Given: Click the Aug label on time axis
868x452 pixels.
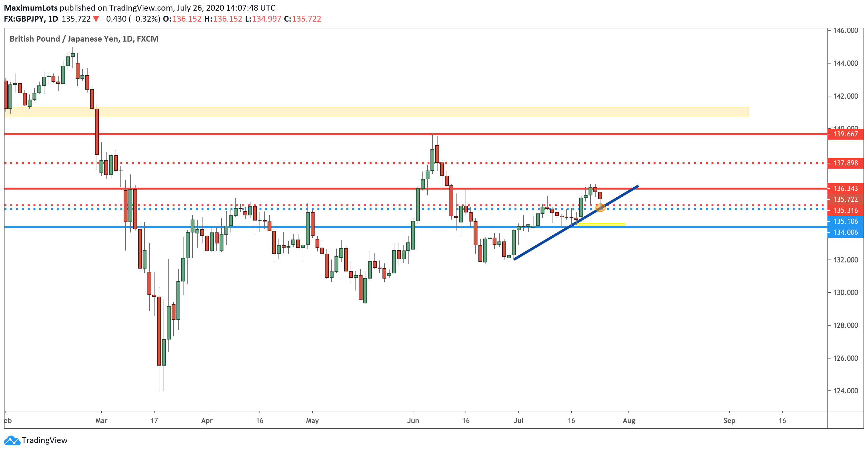Looking at the screenshot, I should click(629, 420).
